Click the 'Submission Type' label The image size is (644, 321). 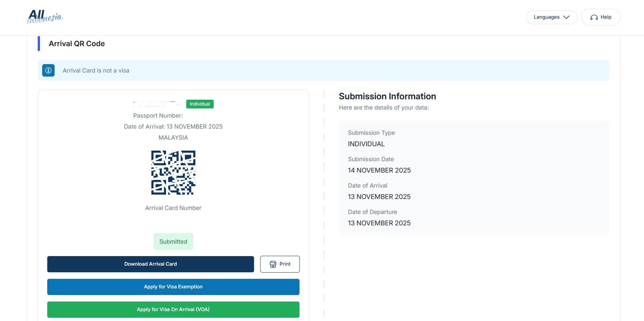372,133
